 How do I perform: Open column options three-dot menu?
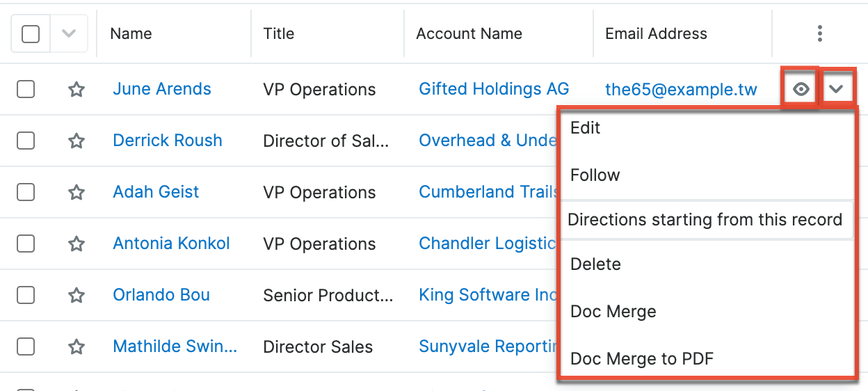(x=821, y=33)
